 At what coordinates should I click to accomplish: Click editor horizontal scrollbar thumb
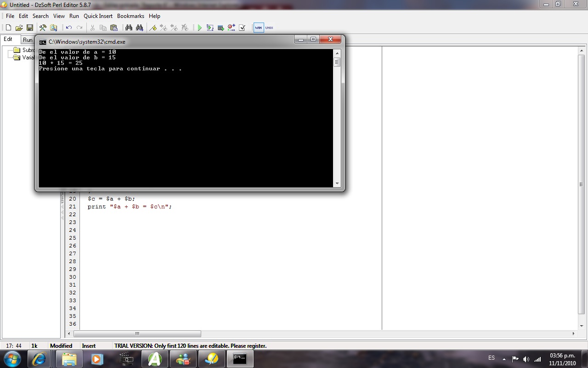[x=137, y=333]
